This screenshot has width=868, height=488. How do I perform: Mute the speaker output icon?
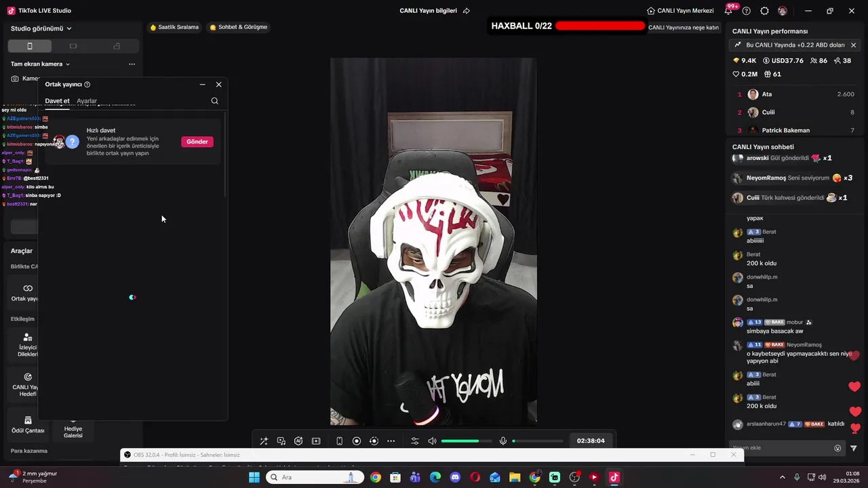click(x=433, y=441)
